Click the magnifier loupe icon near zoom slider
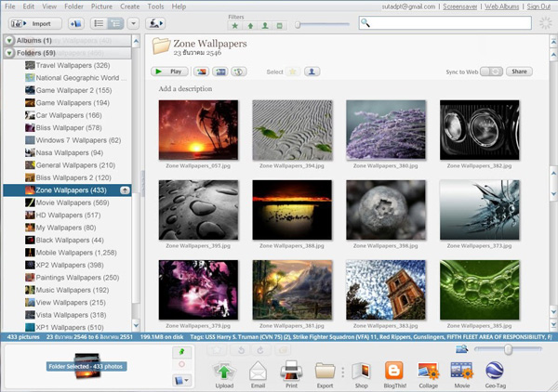558x392 pixels. [x=461, y=349]
